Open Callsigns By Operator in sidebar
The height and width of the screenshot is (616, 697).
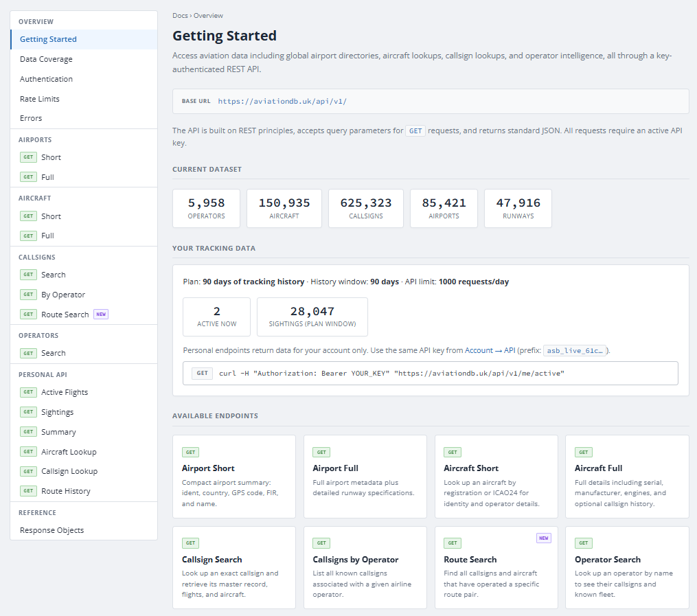pyautogui.click(x=84, y=295)
